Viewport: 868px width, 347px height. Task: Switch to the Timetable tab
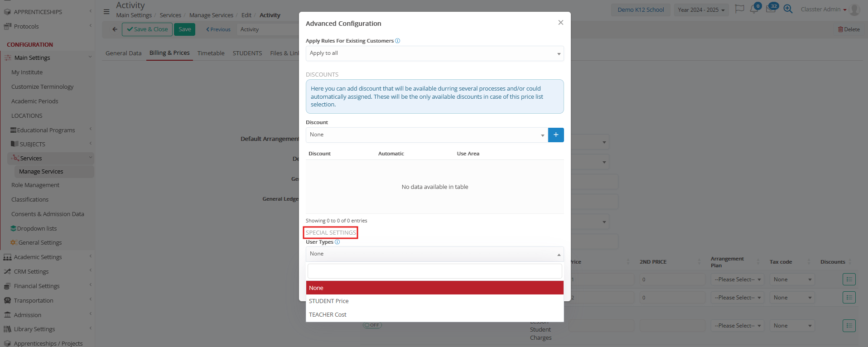coord(211,53)
